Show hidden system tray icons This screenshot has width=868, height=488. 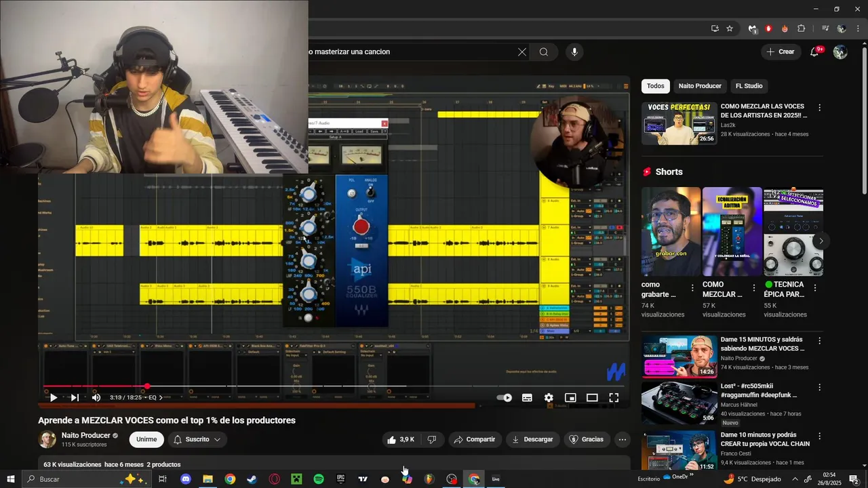tap(795, 479)
